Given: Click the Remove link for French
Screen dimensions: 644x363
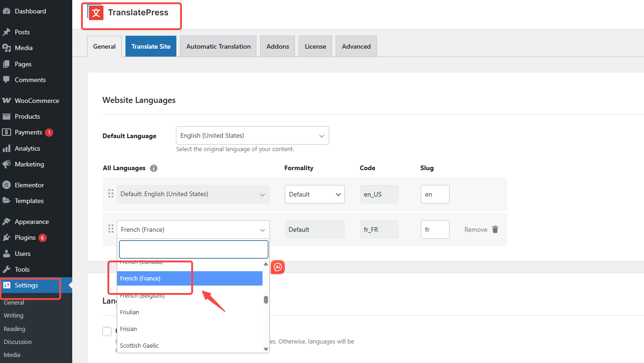Looking at the screenshot, I should coord(475,229).
